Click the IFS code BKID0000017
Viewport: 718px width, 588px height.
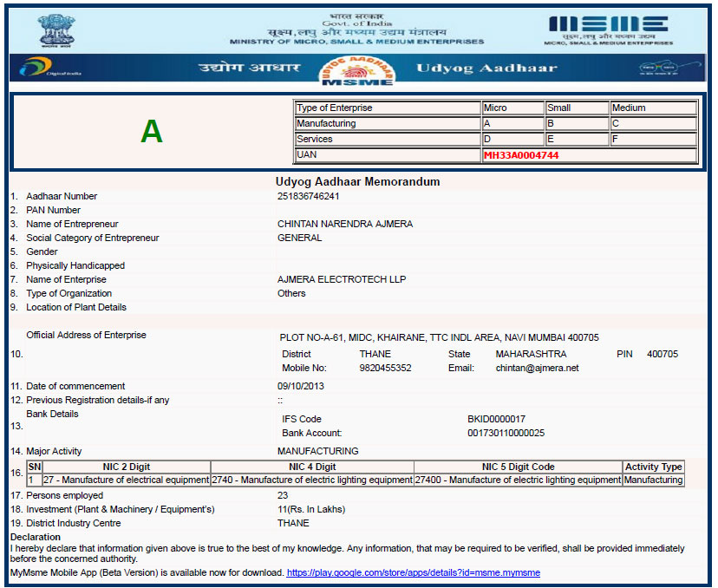click(x=496, y=419)
